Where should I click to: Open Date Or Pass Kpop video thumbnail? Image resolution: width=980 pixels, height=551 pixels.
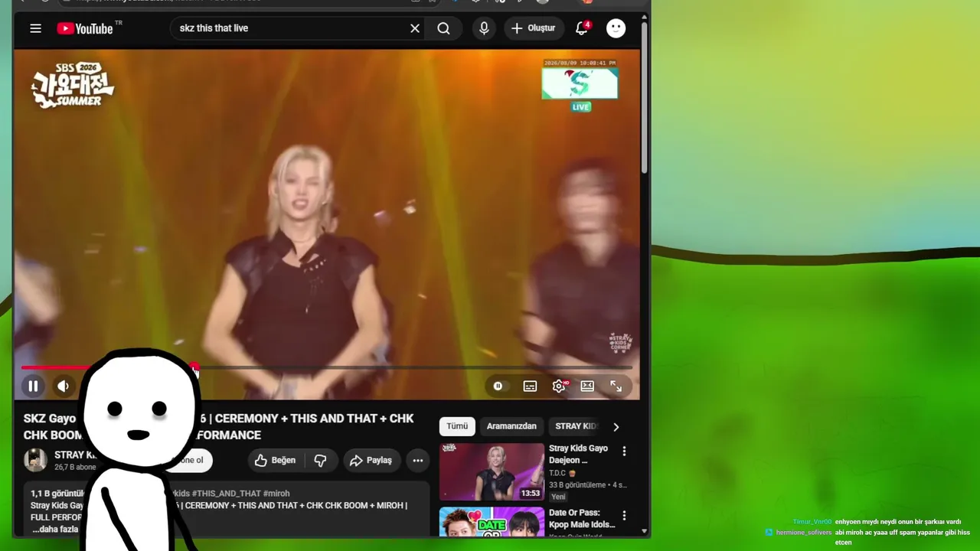[492, 521]
